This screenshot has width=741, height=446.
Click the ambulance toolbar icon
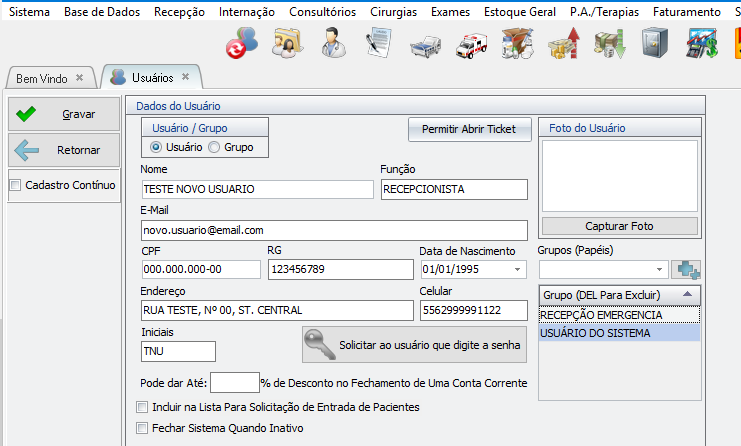coord(470,44)
